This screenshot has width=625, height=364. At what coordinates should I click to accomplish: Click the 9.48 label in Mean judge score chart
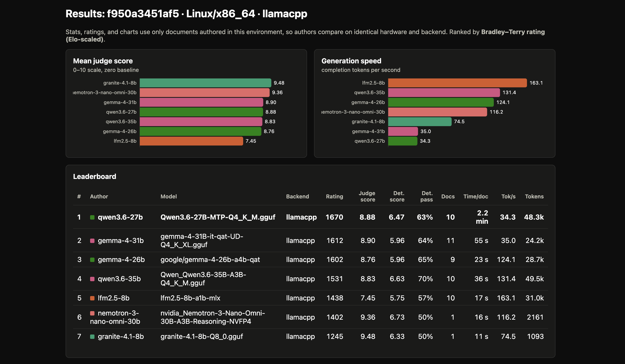click(x=279, y=83)
